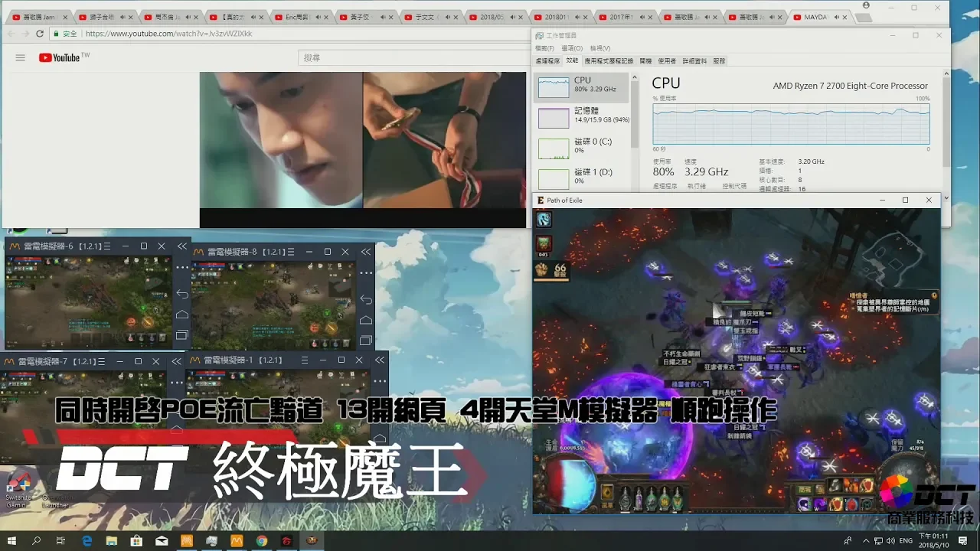Click the CPU usage graph in Task Manager
The image size is (980, 551).
(791, 123)
